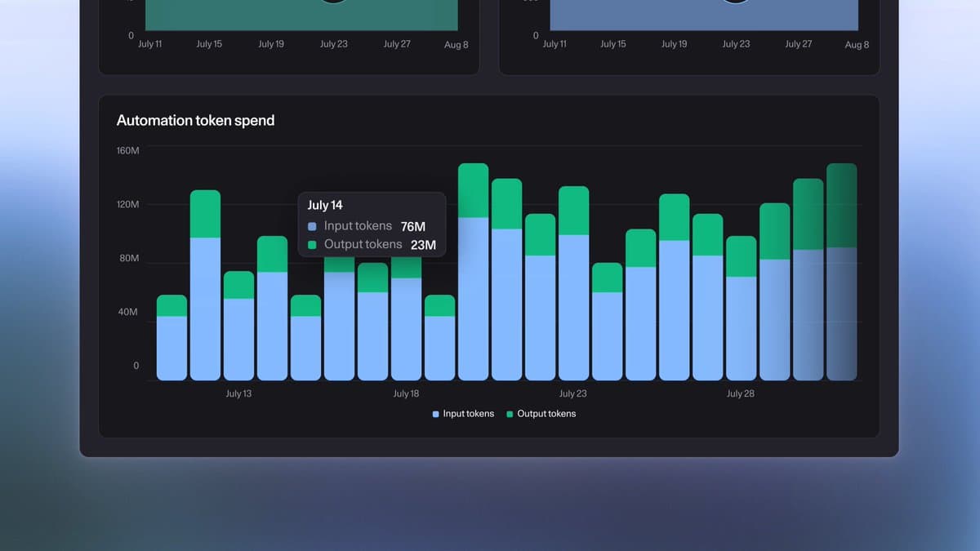Viewport: 980px width, 551px height.
Task: Click the "July 28" axis label under the bars
Action: point(741,393)
